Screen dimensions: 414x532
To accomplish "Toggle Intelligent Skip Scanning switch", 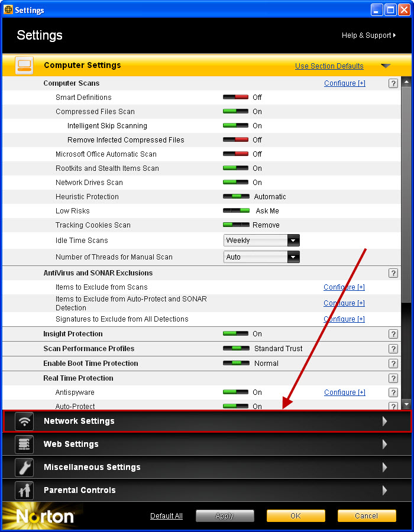I will 235,125.
